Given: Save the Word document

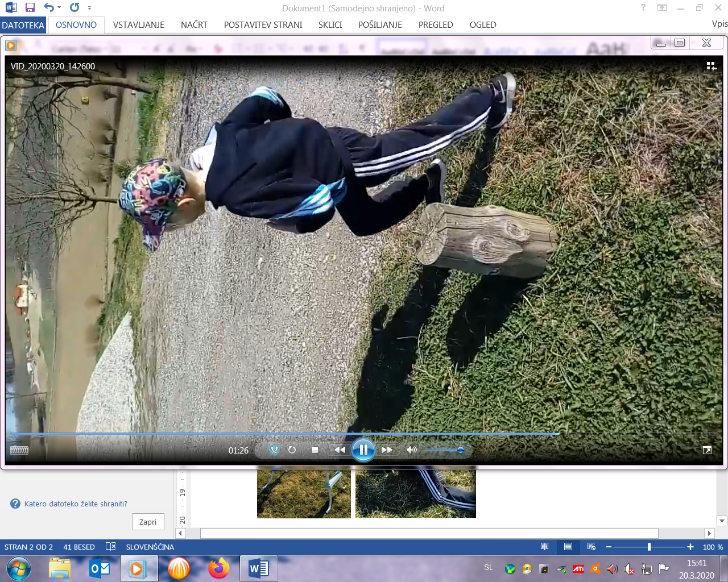Looking at the screenshot, I should pos(30,7).
